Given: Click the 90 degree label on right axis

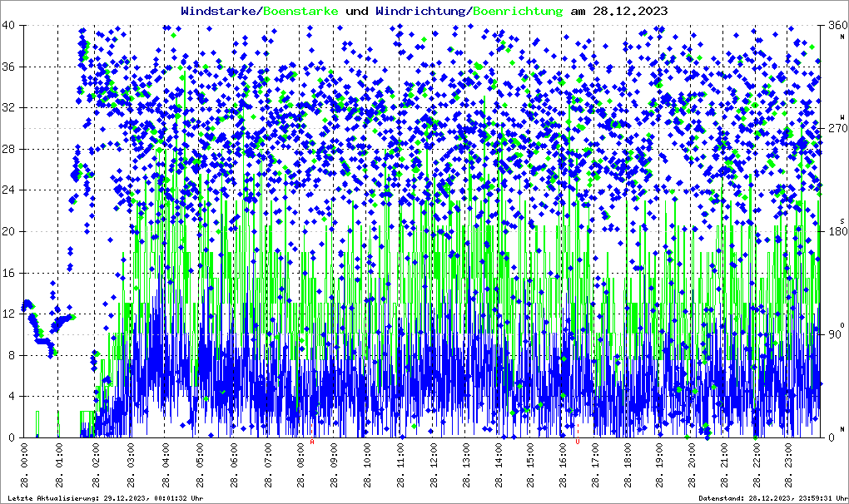Looking at the screenshot, I should [833, 334].
